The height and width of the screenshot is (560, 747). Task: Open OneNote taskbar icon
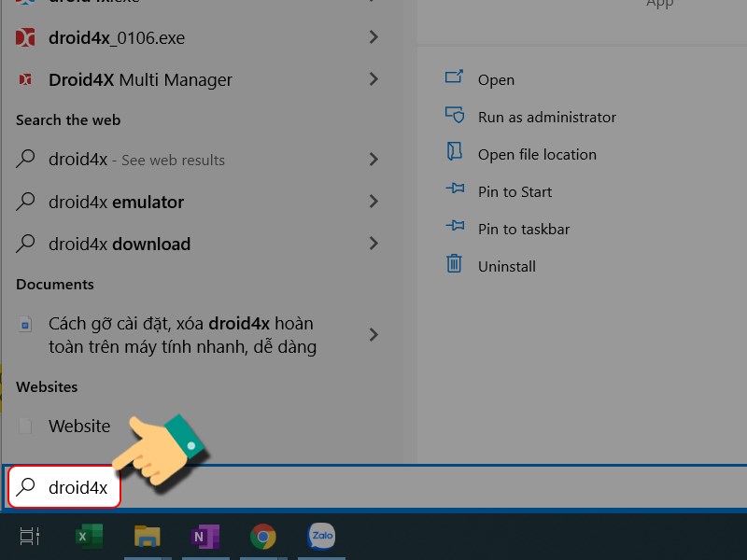(x=204, y=536)
